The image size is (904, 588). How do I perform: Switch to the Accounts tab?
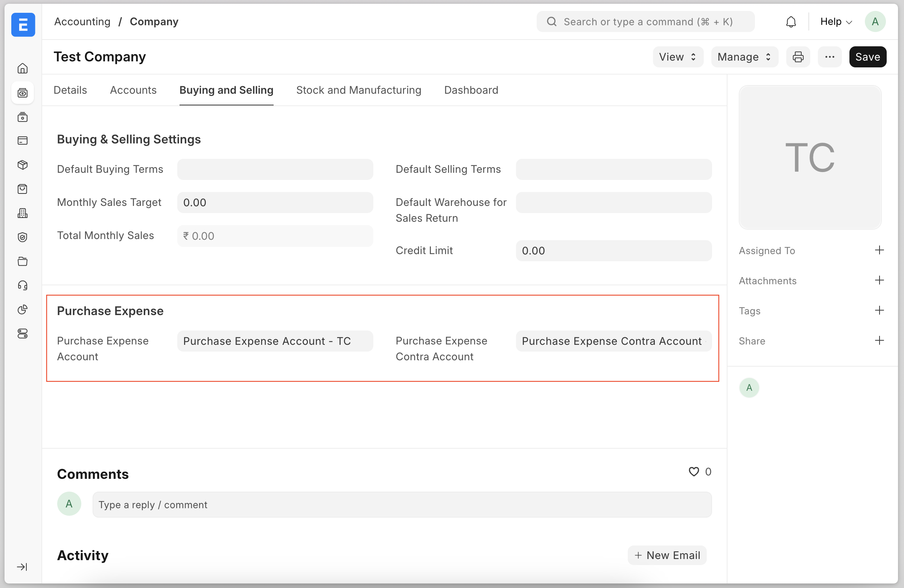click(x=133, y=90)
